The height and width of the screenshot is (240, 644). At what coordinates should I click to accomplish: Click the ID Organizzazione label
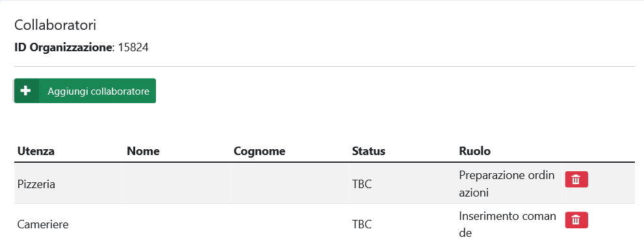point(63,47)
